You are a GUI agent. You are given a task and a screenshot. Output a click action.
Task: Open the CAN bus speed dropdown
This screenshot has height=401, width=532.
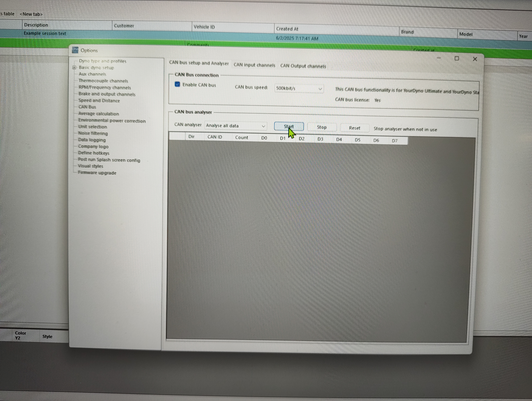coord(299,89)
